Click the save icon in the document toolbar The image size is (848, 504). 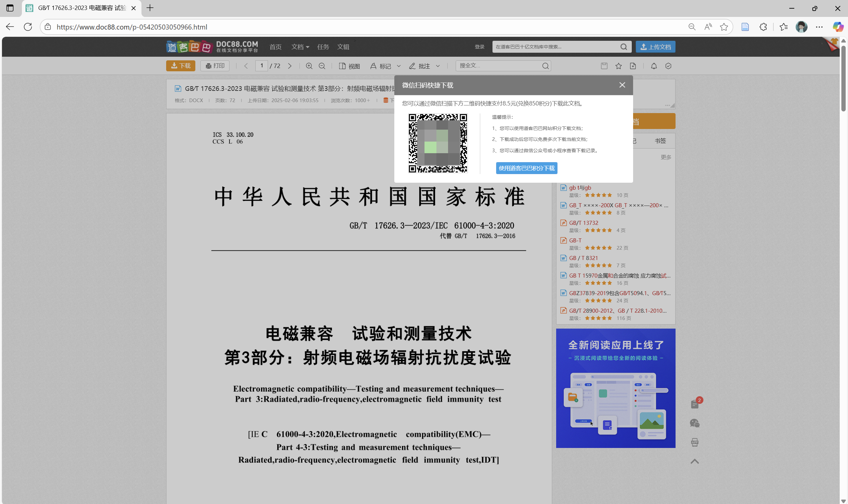pyautogui.click(x=604, y=66)
